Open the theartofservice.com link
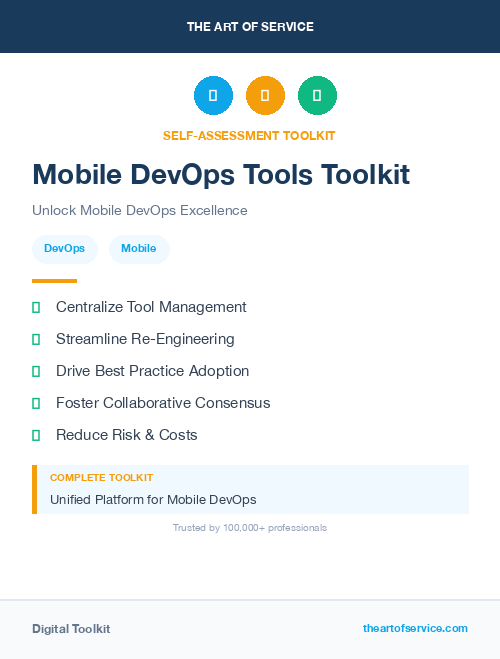This screenshot has height=659, width=500. 415,628
